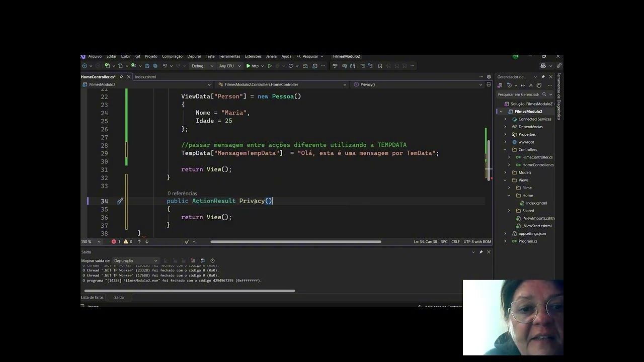The width and height of the screenshot is (644, 362).
Task: Open the Debug configuration dropdown
Action: (x=203, y=66)
